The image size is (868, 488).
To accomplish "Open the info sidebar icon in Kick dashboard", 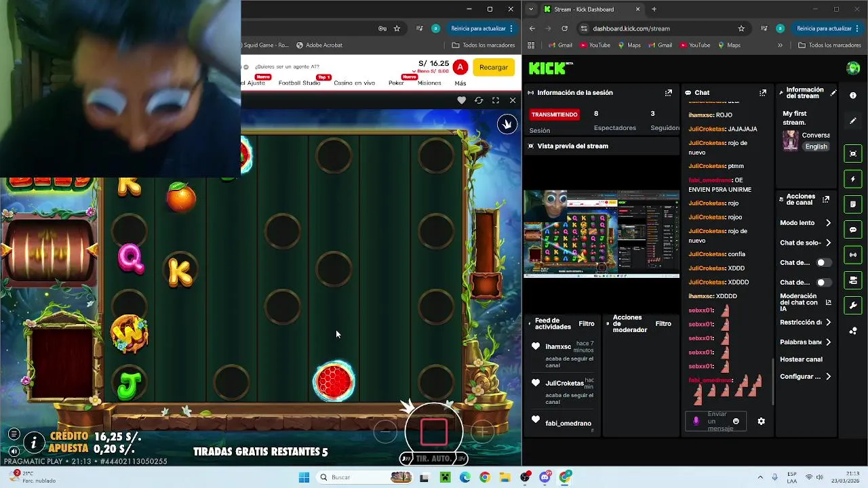I will (x=853, y=96).
